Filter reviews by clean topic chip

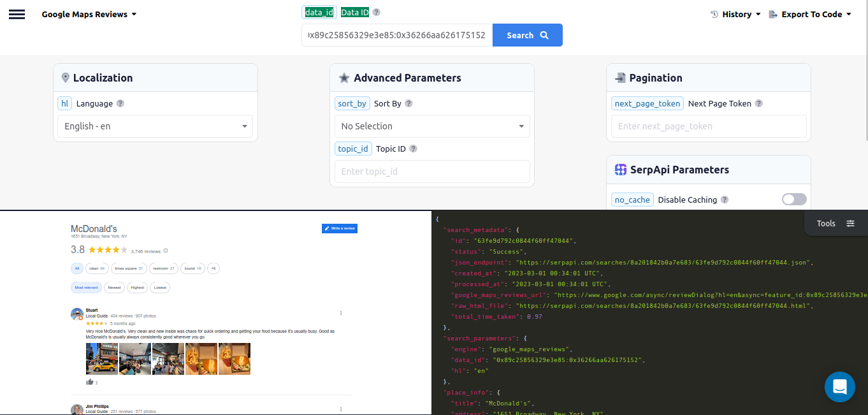point(97,268)
